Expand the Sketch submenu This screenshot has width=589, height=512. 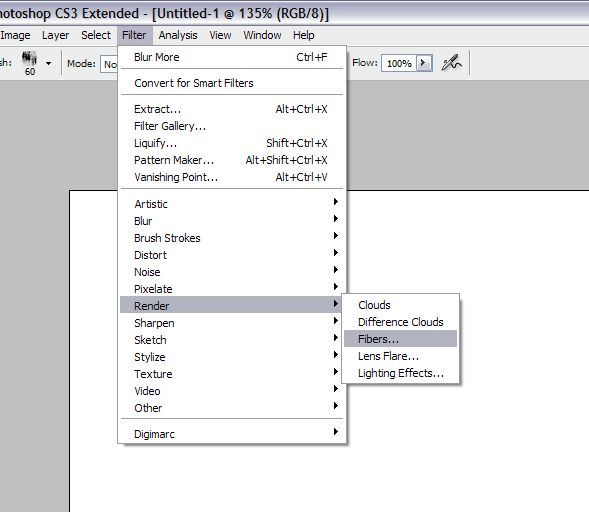click(231, 340)
